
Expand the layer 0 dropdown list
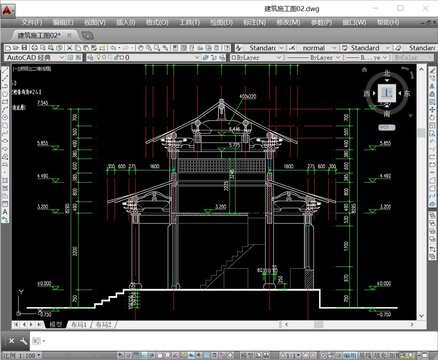197,58
